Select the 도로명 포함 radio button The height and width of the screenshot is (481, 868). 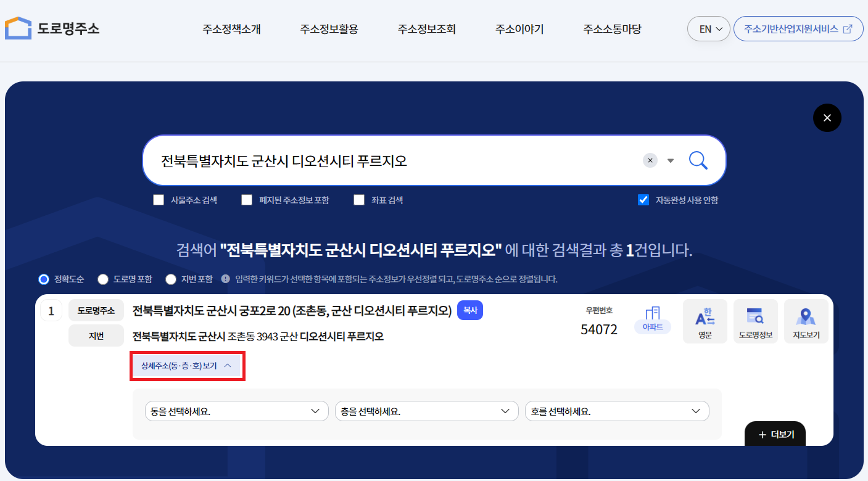[x=103, y=279]
